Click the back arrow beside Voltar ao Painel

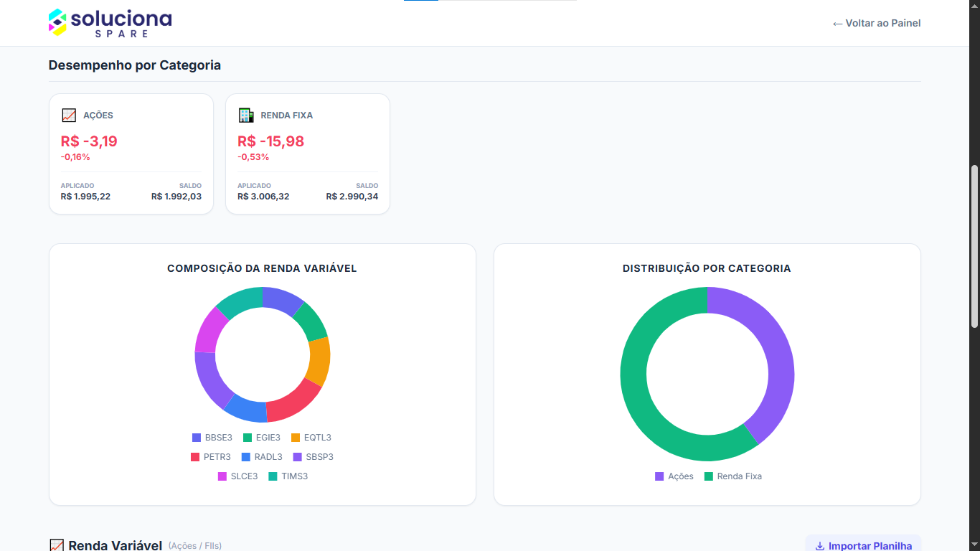837,24
